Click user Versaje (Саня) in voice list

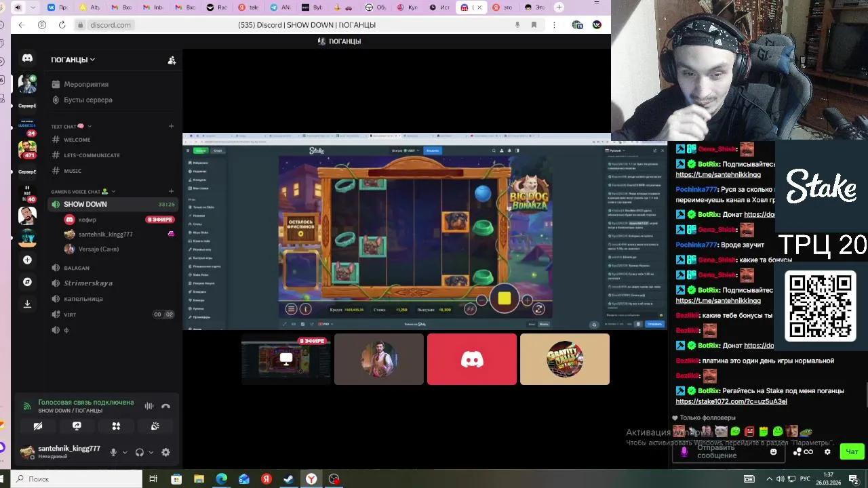[98, 249]
